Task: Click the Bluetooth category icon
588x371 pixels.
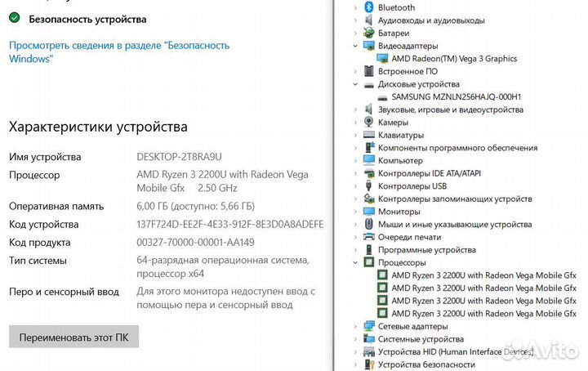Action: (369, 7)
